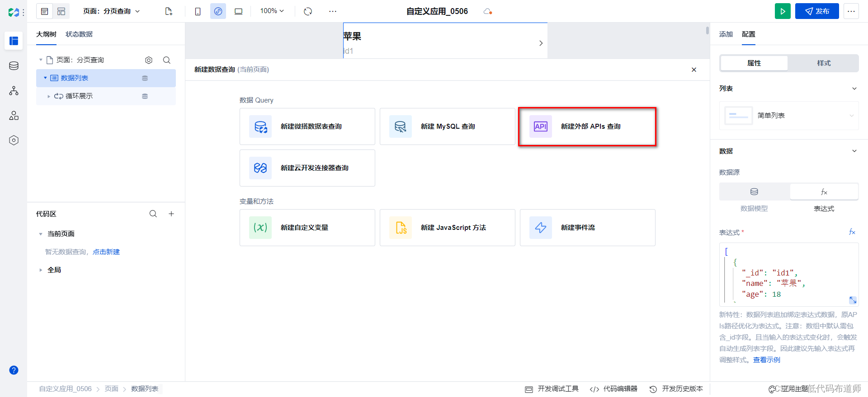Image resolution: width=868 pixels, height=397 pixels.
Task: Select 表达式 data source option
Action: pos(824,192)
